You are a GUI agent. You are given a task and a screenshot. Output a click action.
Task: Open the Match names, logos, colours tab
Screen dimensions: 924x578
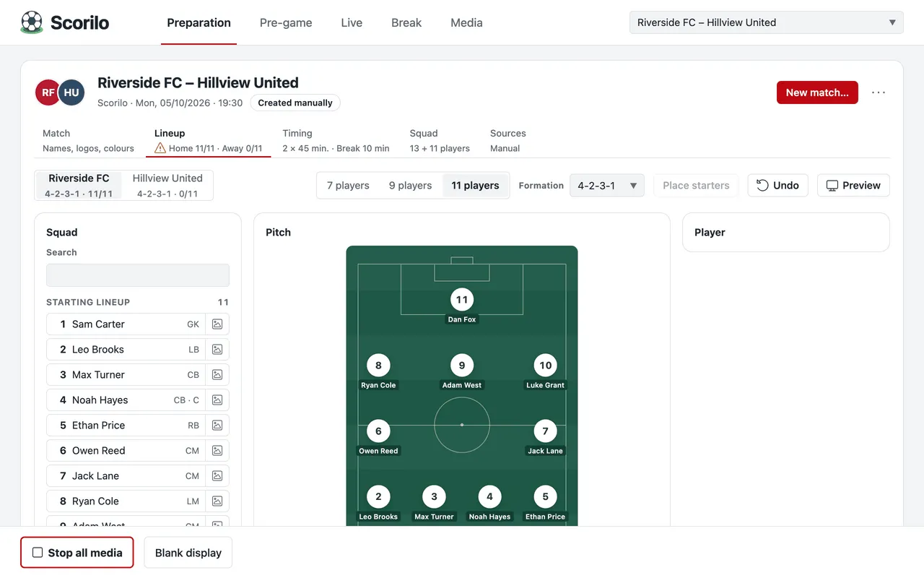(88, 140)
